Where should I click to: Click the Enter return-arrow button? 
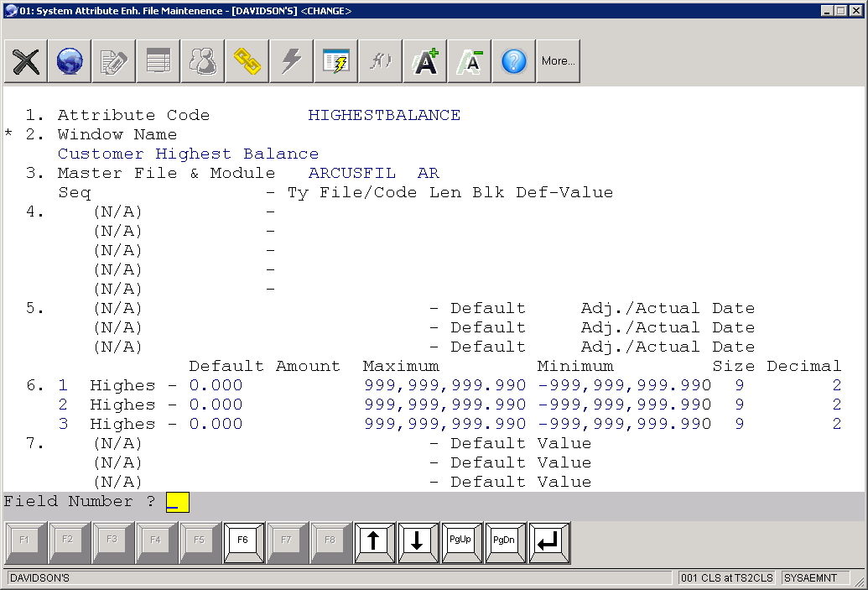[x=548, y=543]
